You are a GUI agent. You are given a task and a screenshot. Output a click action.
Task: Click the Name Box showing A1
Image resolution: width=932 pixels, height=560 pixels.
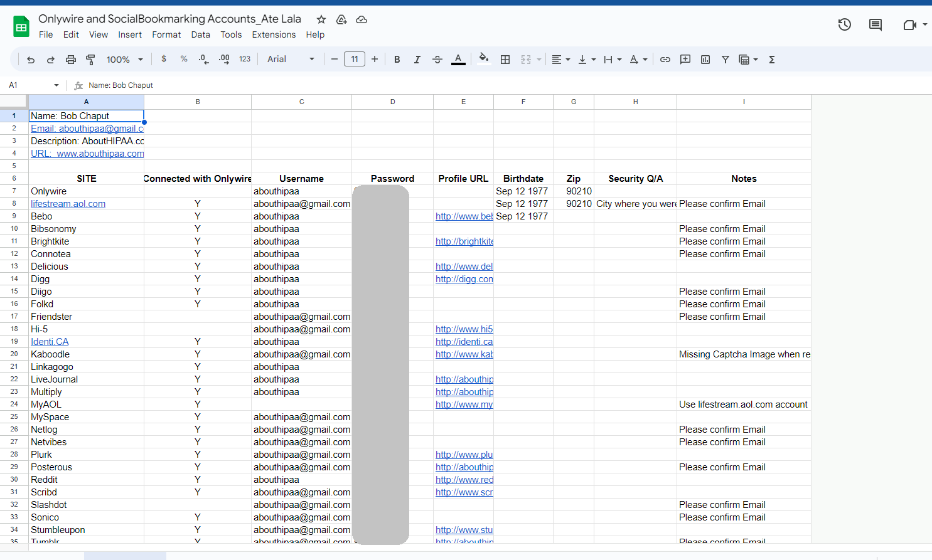(29, 85)
